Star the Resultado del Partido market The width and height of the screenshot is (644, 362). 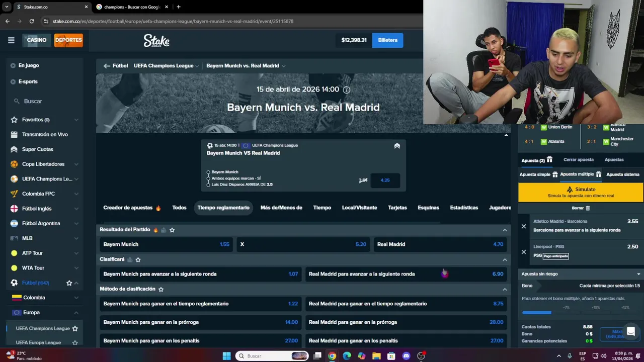tap(172, 230)
